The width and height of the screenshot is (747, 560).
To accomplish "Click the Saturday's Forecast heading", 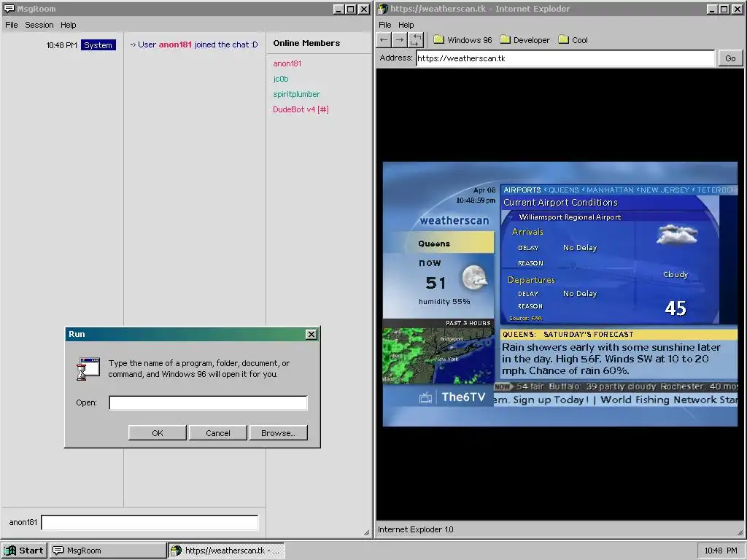I will coord(589,334).
